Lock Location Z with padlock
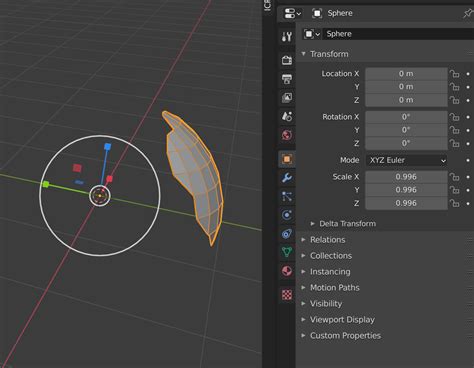The width and height of the screenshot is (474, 368). [x=454, y=100]
